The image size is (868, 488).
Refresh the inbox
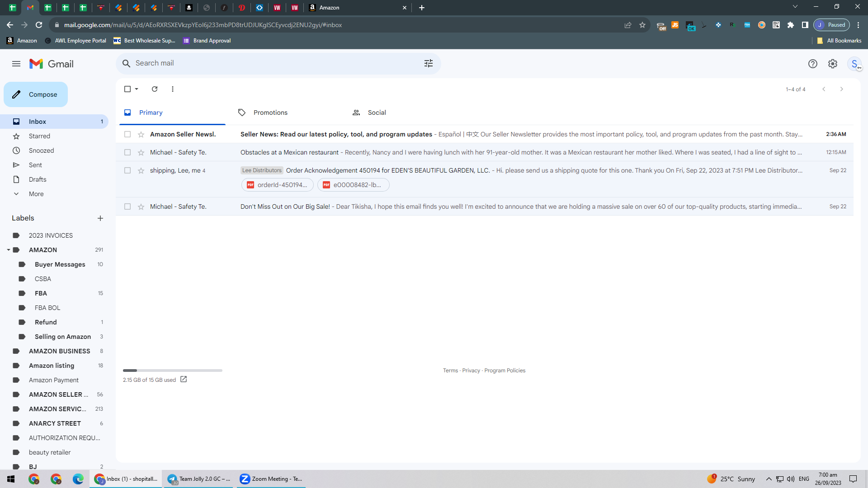pos(155,89)
